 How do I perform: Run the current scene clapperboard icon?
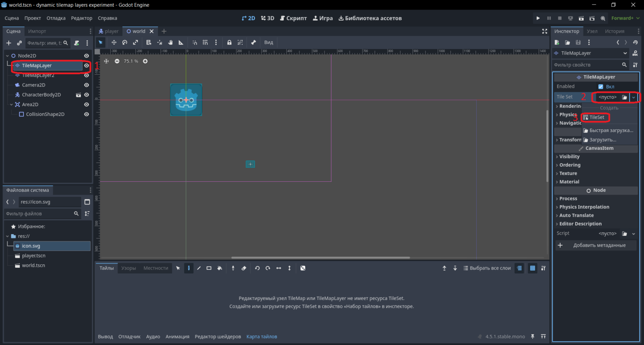(x=581, y=18)
